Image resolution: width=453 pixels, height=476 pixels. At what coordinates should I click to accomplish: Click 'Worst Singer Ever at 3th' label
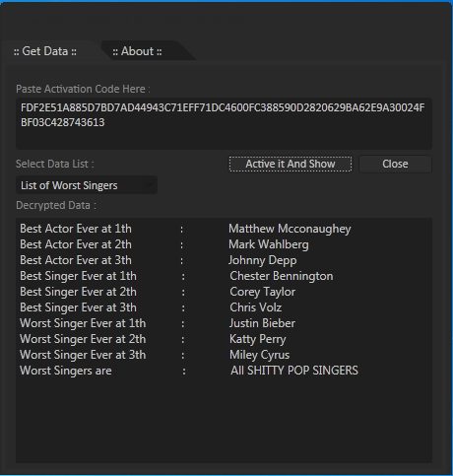click(83, 355)
